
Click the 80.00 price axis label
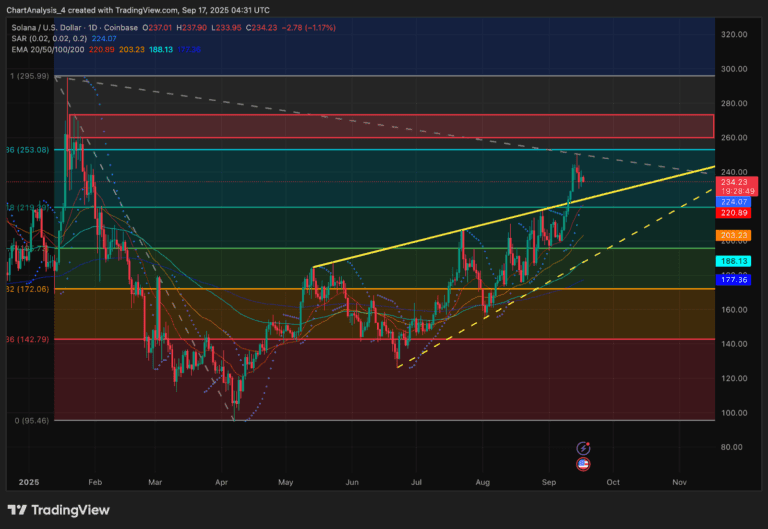pos(731,447)
